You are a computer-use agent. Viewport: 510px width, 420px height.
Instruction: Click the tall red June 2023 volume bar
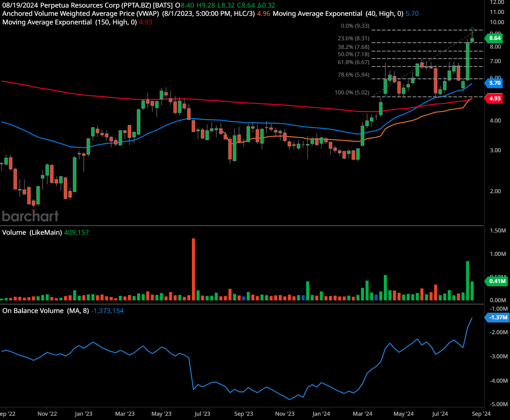(193, 269)
